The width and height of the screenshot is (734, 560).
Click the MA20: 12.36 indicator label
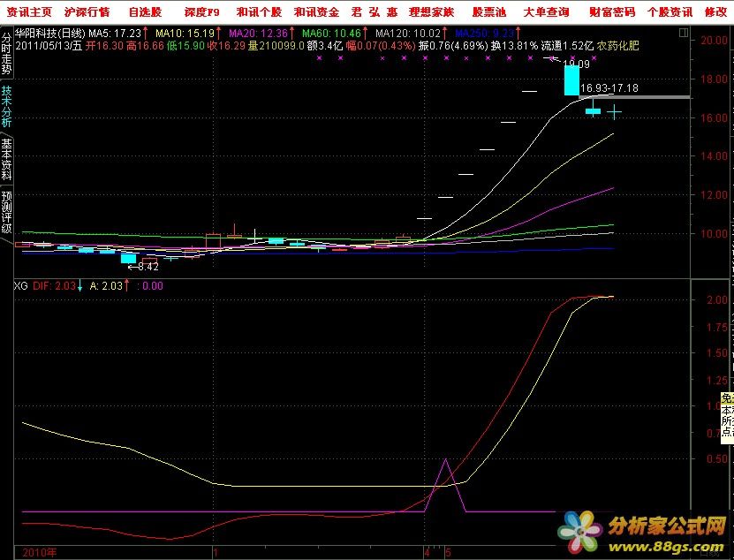coord(259,34)
